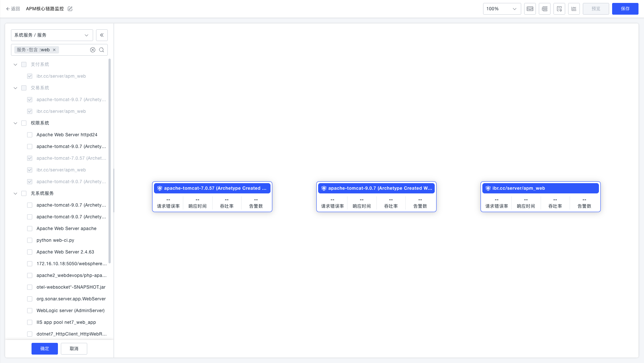644x363 pixels.
Task: Click the keyboard shortcuts icon in toolbar
Action: 530,9
